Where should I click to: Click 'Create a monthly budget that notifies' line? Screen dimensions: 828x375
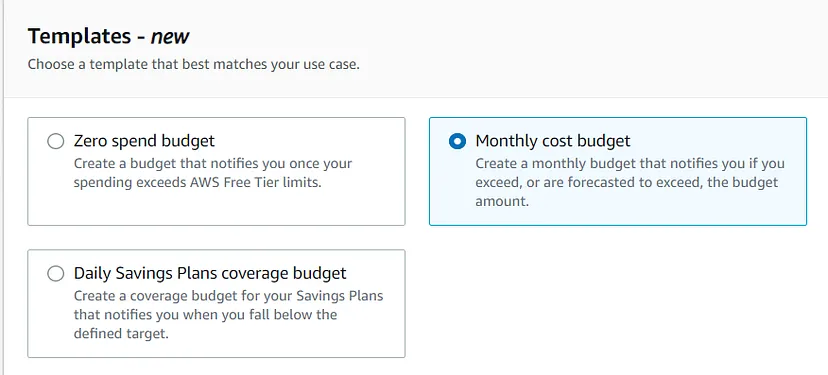(630, 163)
